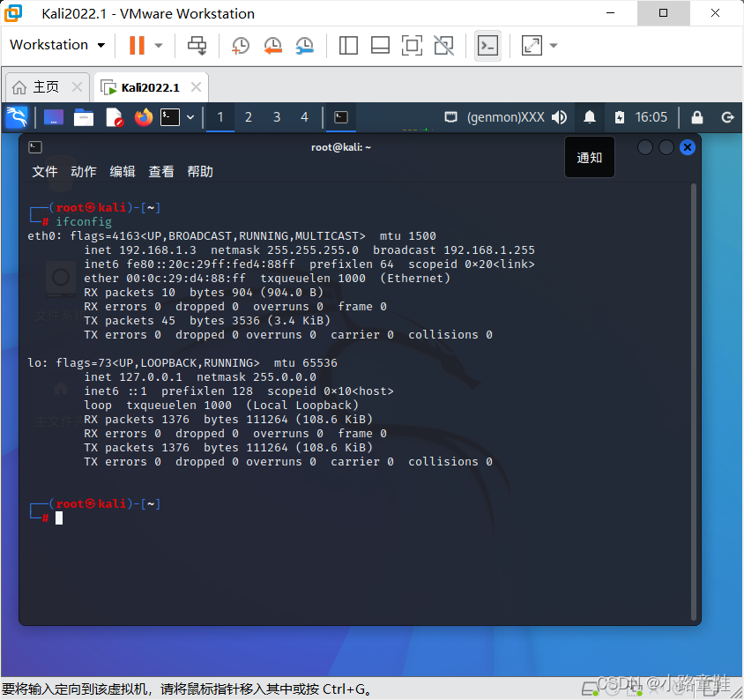This screenshot has height=700, width=744.
Task: Close the 主页 tab
Action: tap(77, 87)
